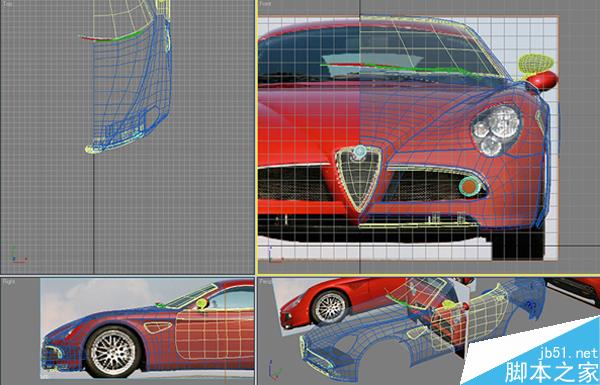Open the Top viewport label menu
Viewport: 600px width, 385px height.
click(7, 4)
